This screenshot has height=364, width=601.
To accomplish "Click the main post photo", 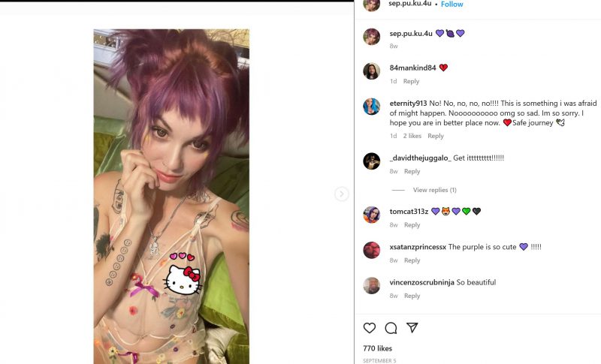I will (171, 197).
